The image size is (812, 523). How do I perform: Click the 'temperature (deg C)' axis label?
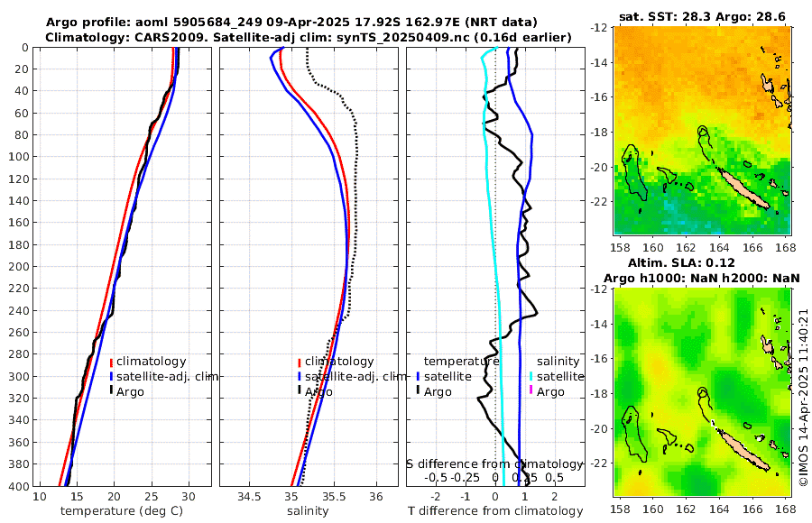122,511
